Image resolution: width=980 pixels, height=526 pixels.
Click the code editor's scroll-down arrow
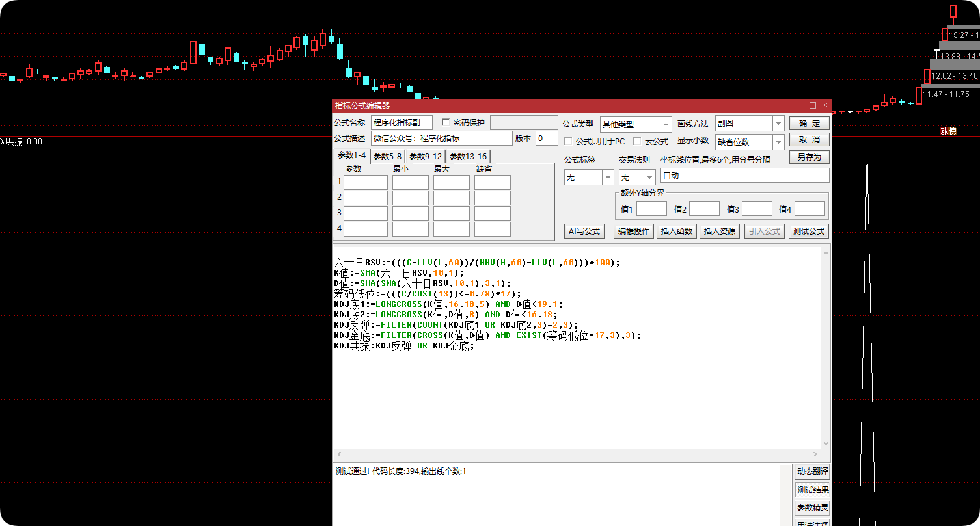click(x=826, y=443)
